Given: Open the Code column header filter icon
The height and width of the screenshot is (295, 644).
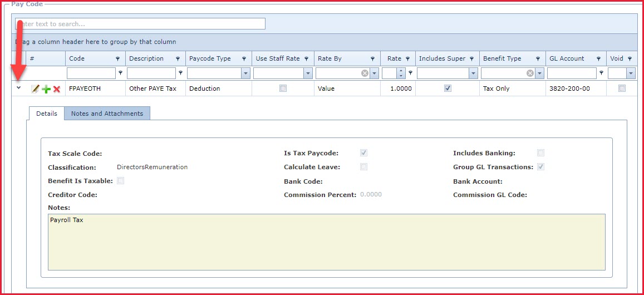Looking at the screenshot, I should tap(117, 59).
